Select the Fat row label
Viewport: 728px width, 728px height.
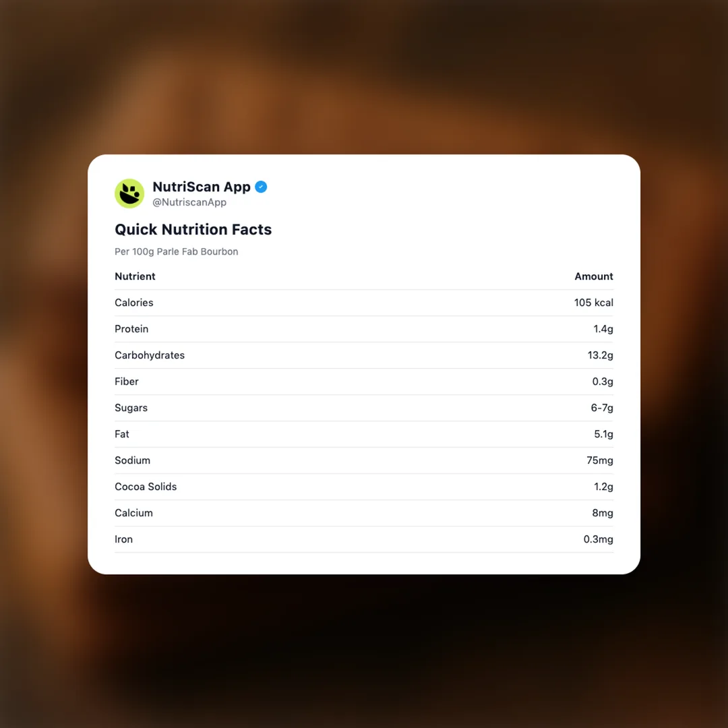point(121,434)
